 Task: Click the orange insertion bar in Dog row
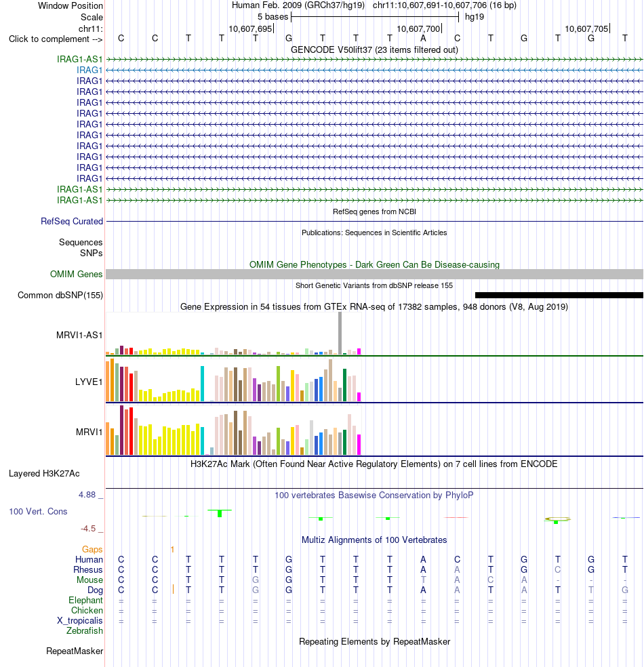(x=173, y=590)
